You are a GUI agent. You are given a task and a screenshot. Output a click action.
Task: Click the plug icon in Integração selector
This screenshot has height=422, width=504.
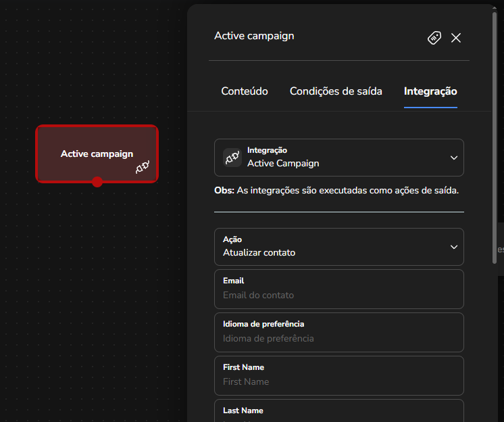pyautogui.click(x=232, y=158)
